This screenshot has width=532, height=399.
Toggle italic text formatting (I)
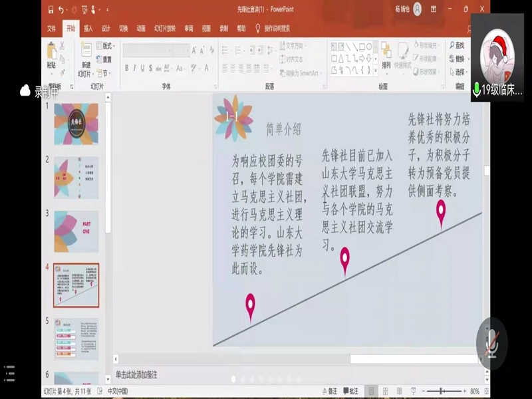point(134,68)
